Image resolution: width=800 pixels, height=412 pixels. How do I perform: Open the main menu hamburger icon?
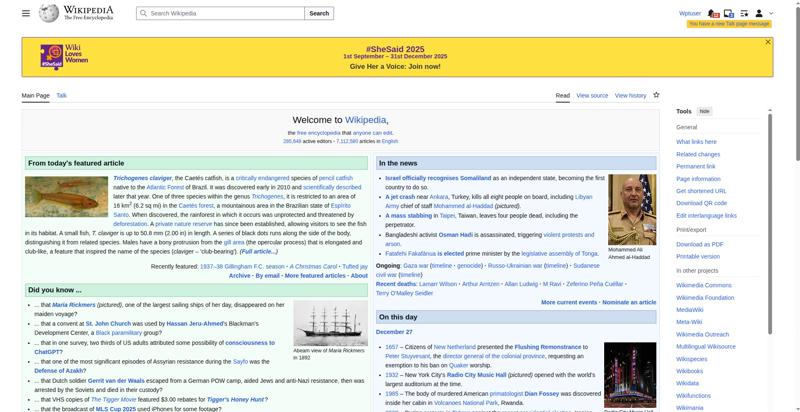click(26, 13)
